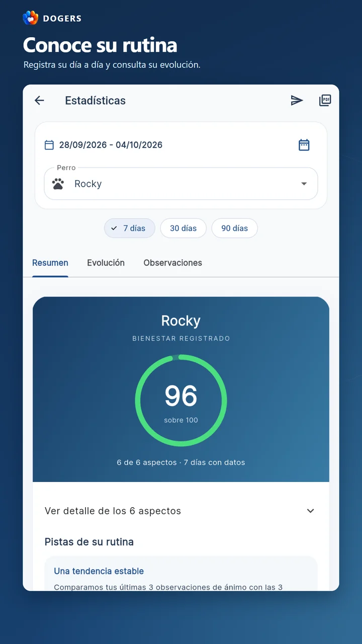Image resolution: width=362 pixels, height=644 pixels.
Task: Click the Pistas de su rutina heading
Action: coord(89,542)
